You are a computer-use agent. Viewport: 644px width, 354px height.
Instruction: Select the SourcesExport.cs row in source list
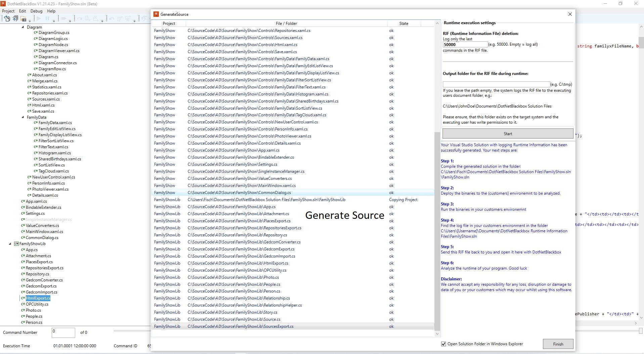click(x=293, y=326)
